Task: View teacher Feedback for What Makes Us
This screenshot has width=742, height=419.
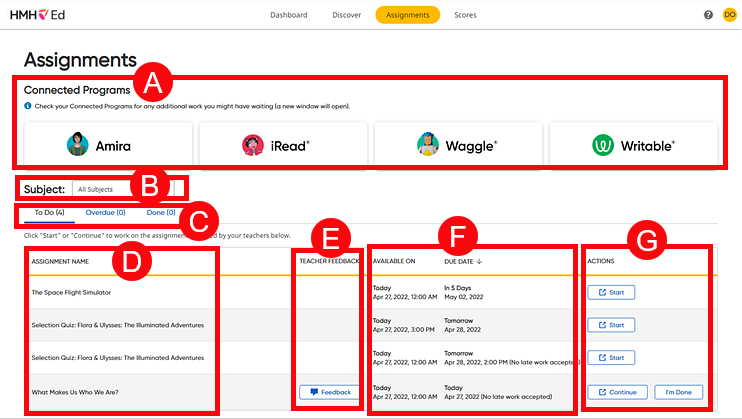Action: click(x=330, y=392)
